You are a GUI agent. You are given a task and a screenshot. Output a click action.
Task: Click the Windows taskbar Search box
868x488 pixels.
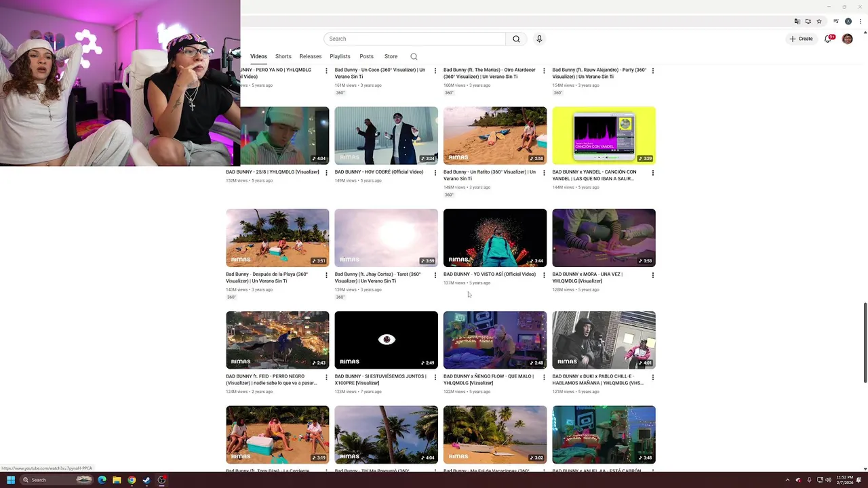pyautogui.click(x=56, y=480)
